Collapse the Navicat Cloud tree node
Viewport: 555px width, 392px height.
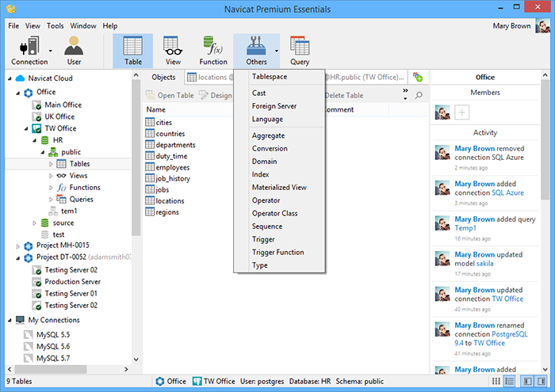pos(10,78)
